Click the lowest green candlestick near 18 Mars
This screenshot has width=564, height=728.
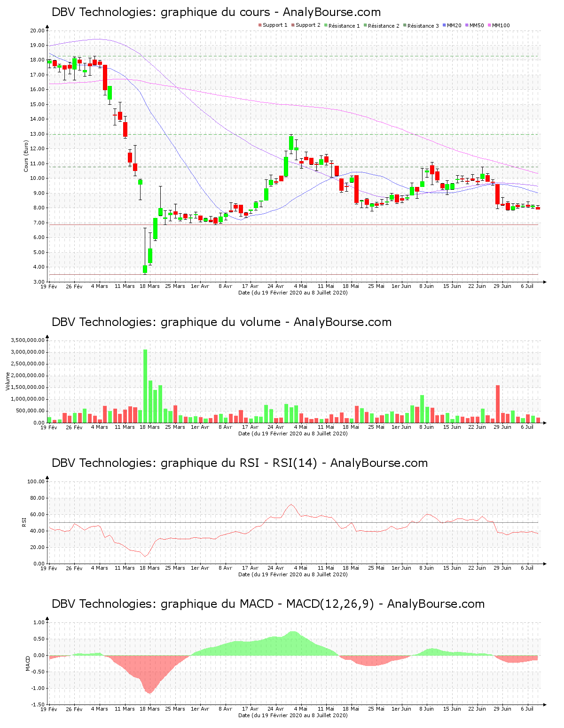[145, 269]
